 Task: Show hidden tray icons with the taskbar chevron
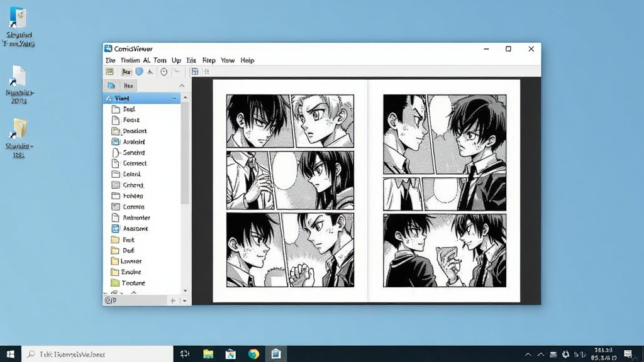(528, 354)
